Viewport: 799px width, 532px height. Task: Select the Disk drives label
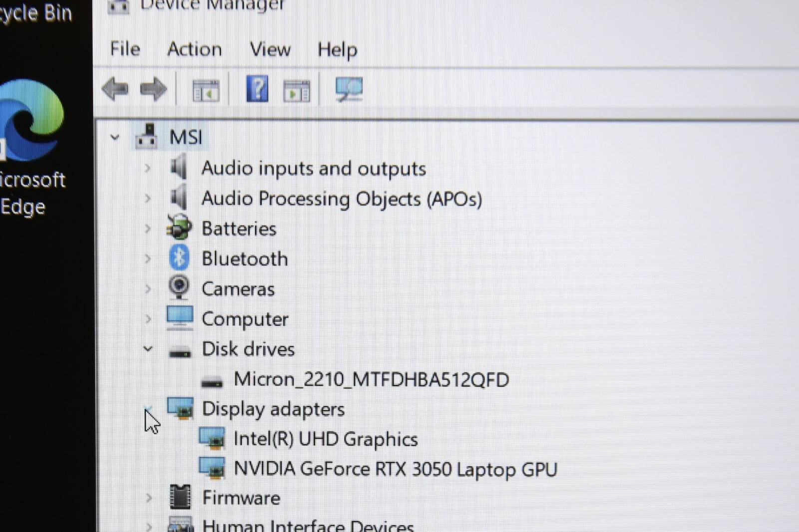pyautogui.click(x=248, y=349)
